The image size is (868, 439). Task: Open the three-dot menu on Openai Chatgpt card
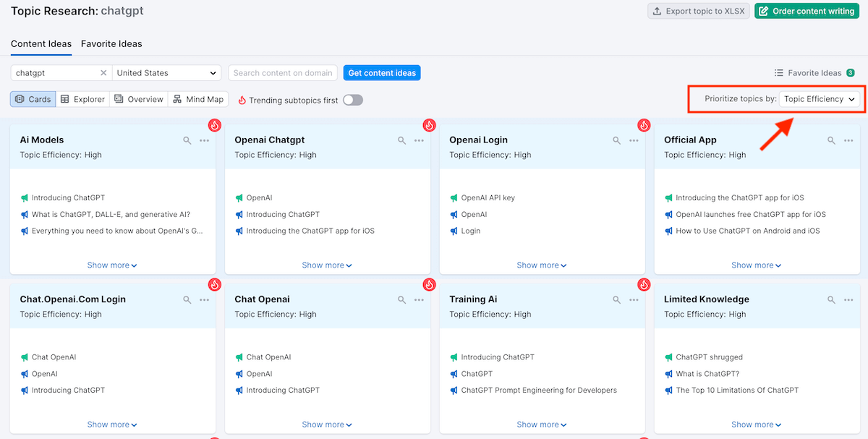(x=419, y=140)
